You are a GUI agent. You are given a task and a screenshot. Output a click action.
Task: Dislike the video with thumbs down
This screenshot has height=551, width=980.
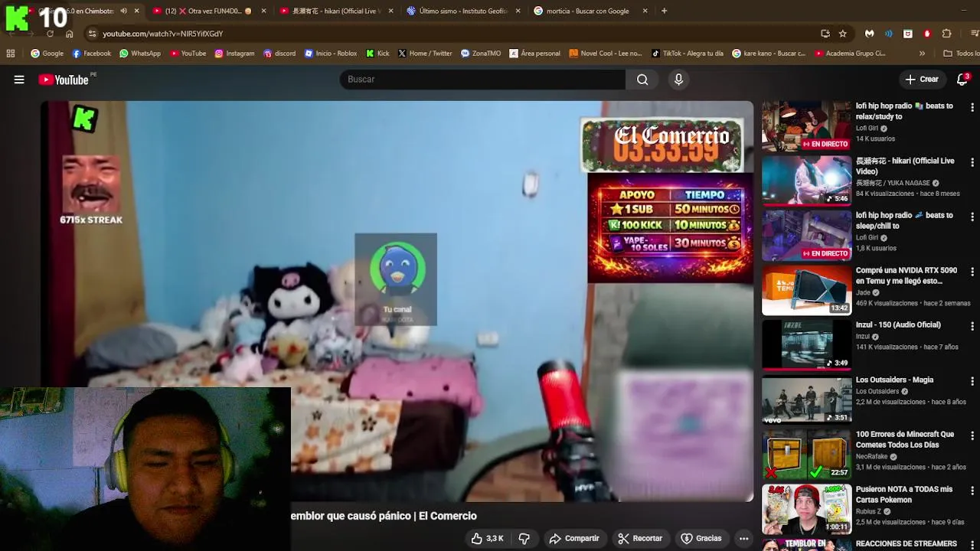(x=524, y=539)
